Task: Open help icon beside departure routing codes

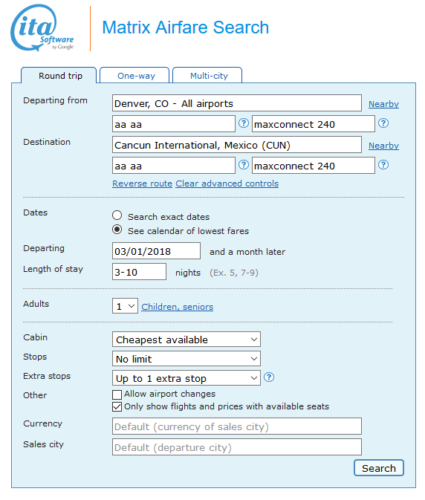Action: coord(244,123)
